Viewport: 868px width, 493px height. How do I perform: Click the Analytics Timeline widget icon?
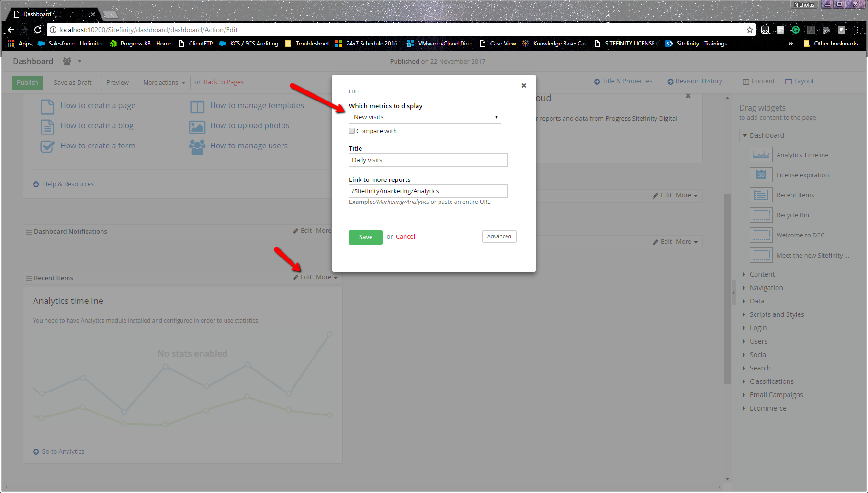761,155
